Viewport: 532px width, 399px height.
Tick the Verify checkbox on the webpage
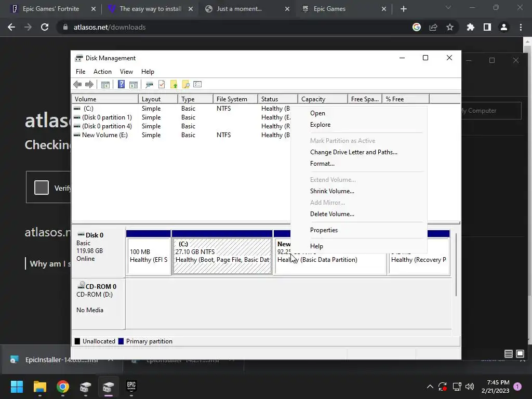[x=42, y=188]
